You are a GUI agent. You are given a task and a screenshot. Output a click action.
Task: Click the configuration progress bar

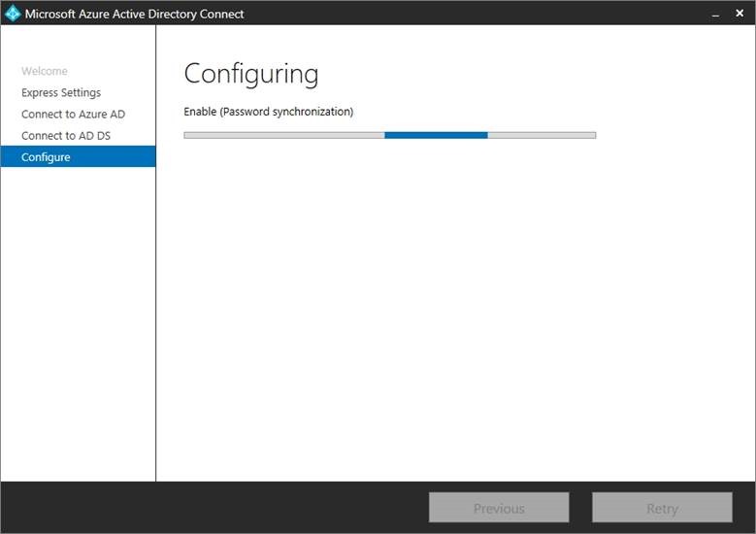coord(389,135)
